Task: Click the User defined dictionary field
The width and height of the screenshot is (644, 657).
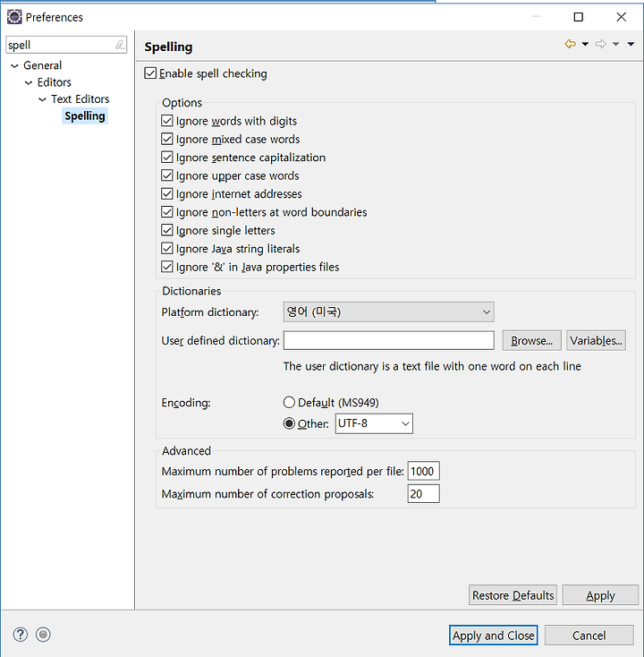Action: click(388, 341)
